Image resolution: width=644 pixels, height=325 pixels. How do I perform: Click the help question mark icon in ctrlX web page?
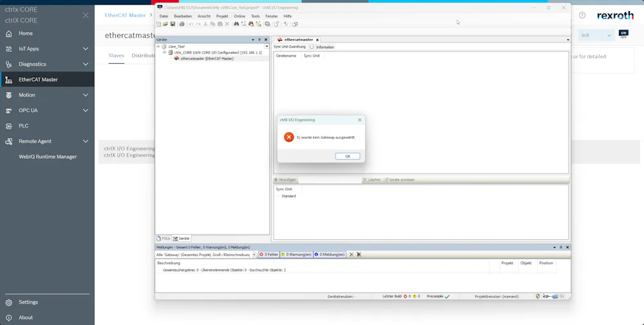(582, 15)
